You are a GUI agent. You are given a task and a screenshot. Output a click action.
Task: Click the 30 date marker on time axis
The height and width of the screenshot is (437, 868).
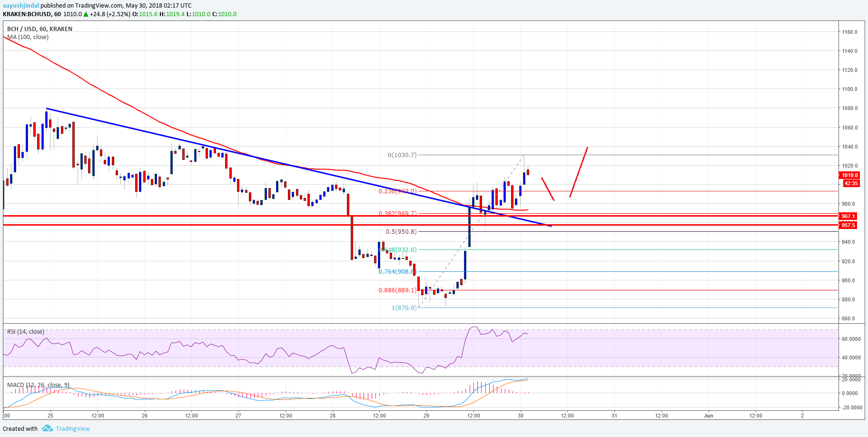pos(521,416)
